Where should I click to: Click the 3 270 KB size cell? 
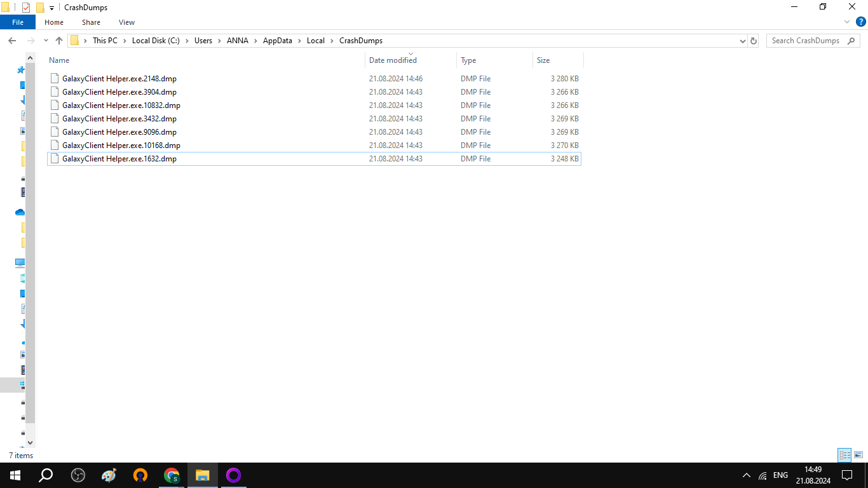(565, 146)
